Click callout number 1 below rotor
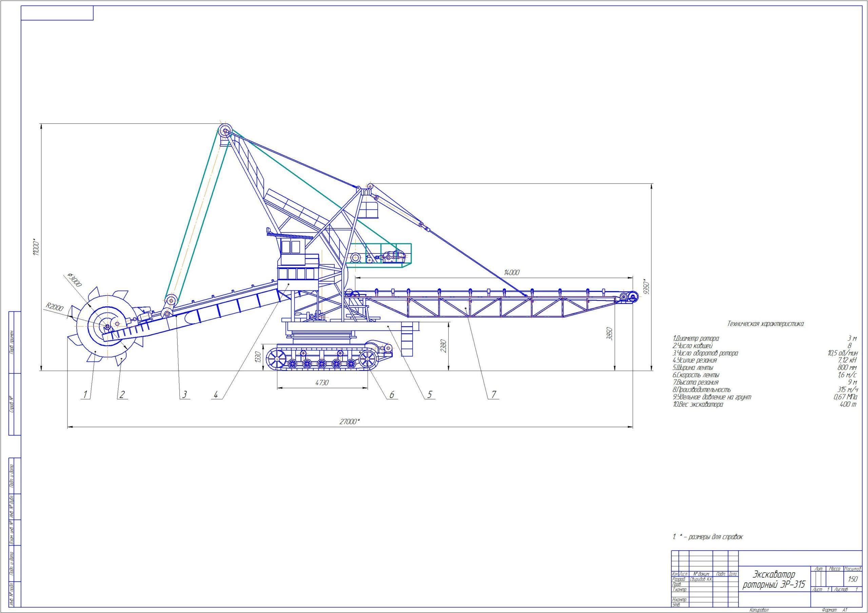This screenshot has width=868, height=613. coord(86,395)
